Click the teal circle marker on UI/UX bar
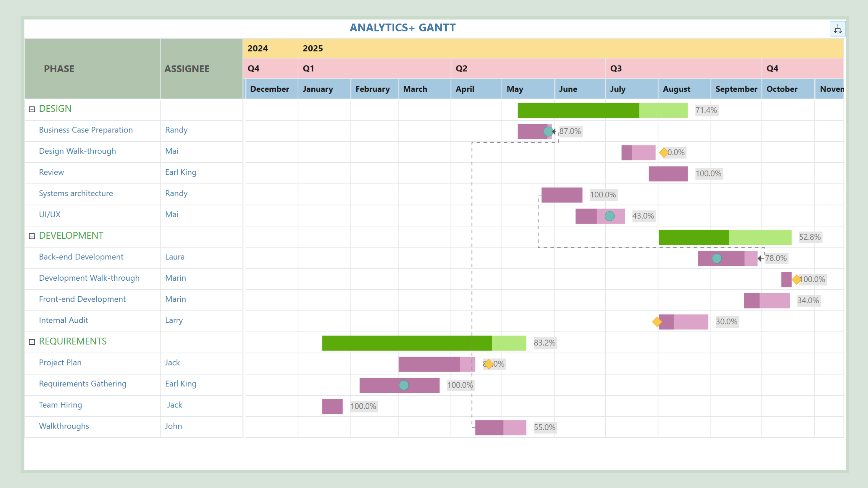Screen dimensions: 868x488 click(609, 216)
